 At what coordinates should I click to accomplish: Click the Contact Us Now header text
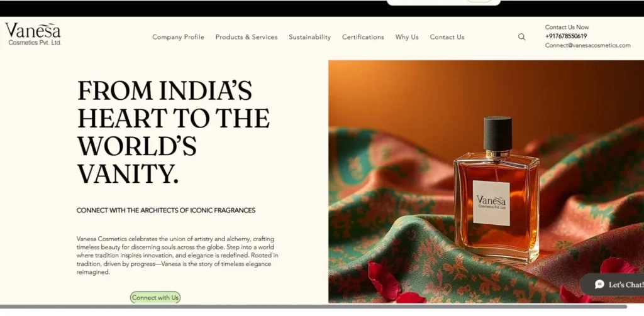click(x=567, y=27)
